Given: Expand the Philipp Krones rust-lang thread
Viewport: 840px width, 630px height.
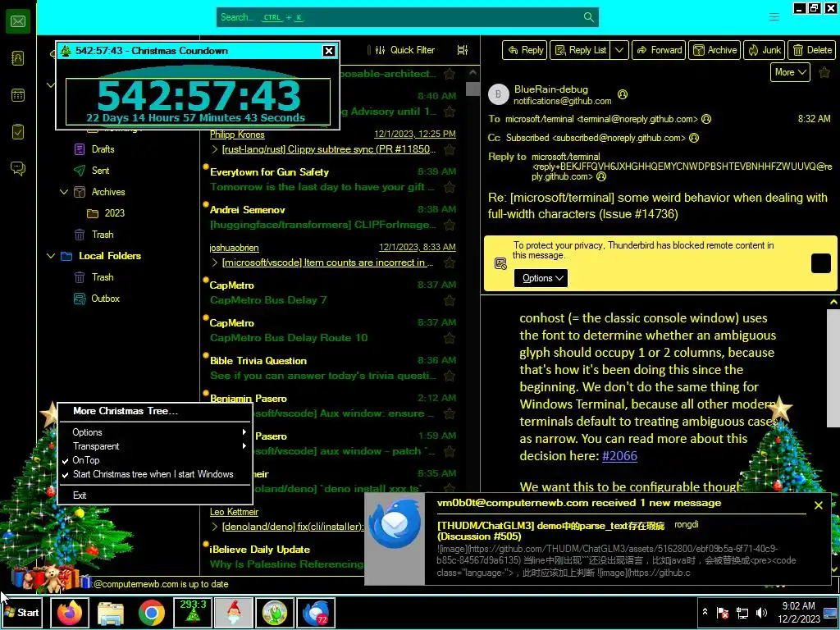Looking at the screenshot, I should click(x=215, y=149).
